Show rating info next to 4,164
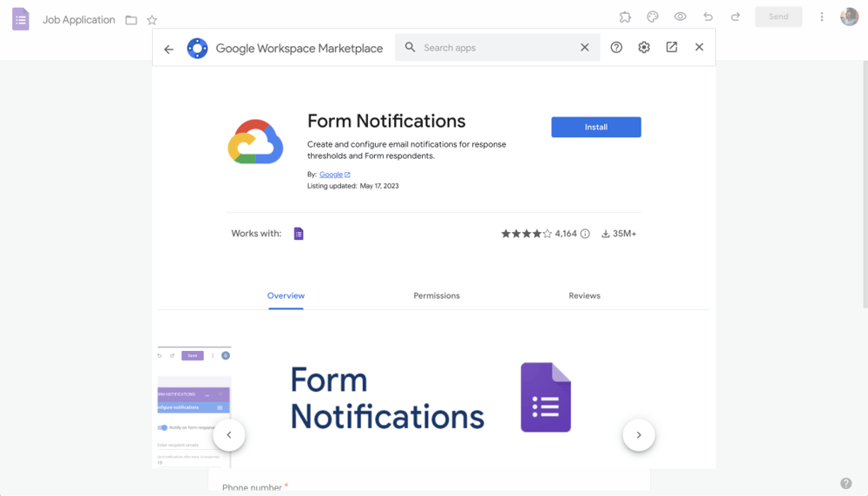 [x=585, y=234]
